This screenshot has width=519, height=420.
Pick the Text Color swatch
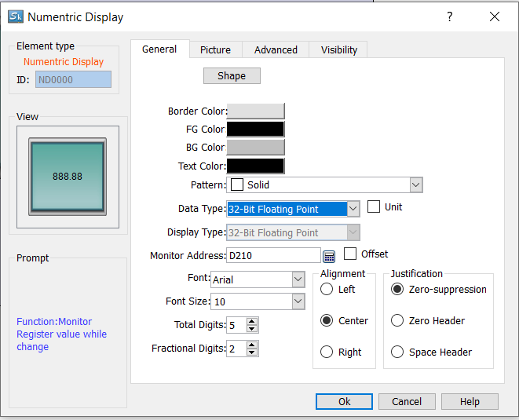(x=255, y=166)
